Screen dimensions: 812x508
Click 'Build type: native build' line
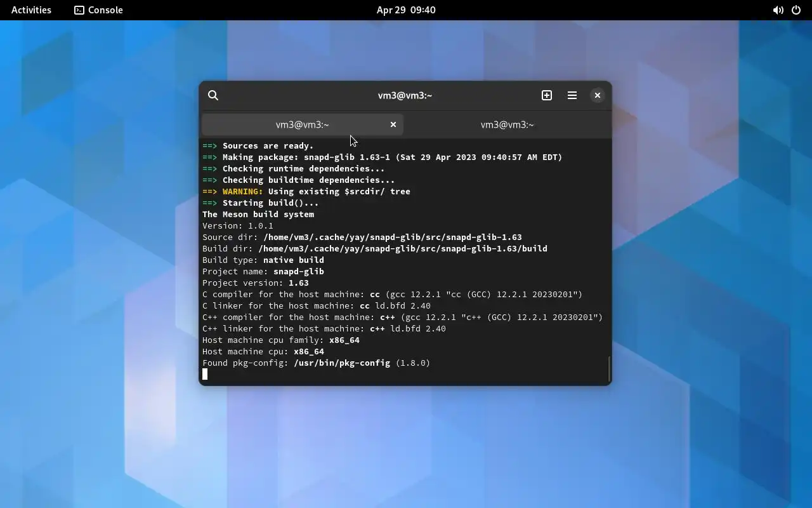pyautogui.click(x=263, y=260)
